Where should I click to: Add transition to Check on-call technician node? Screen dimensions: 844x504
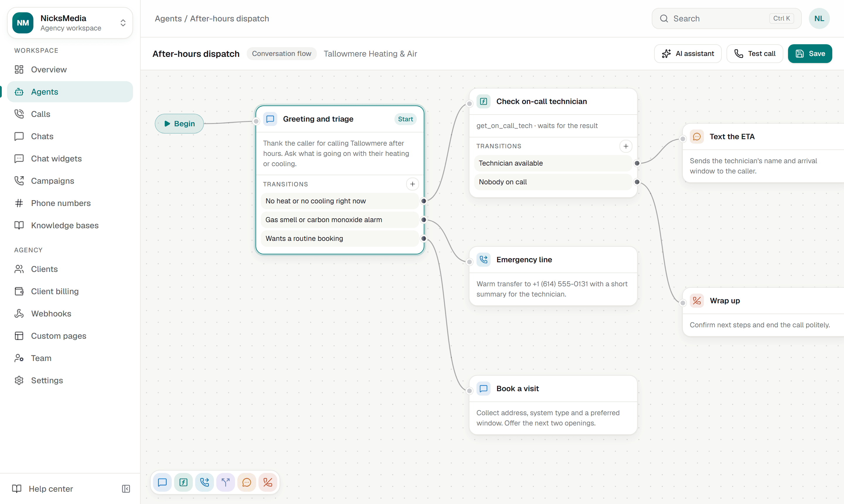(626, 146)
